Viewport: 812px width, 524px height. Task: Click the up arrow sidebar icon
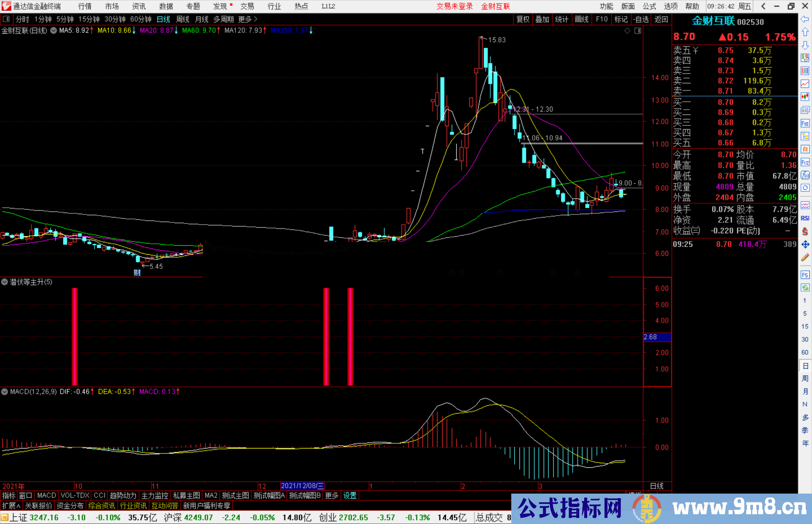805,32
